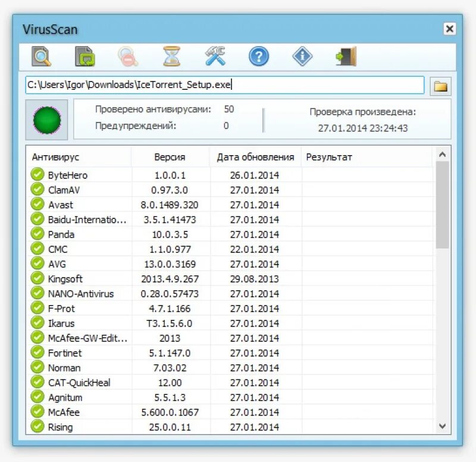Select the Baidu-Internatio... row name
This screenshot has height=462, width=476.
coord(87,219)
